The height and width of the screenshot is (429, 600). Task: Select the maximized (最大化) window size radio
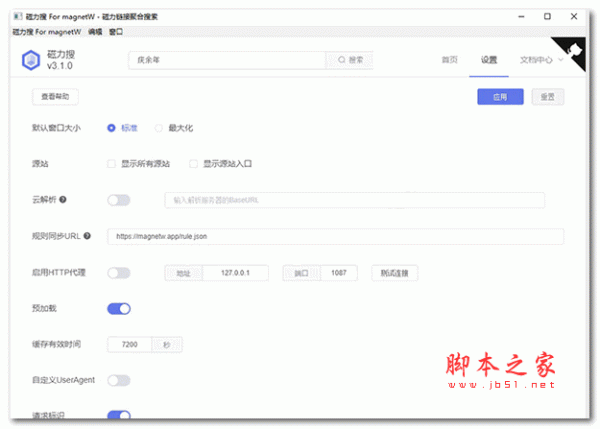pos(158,128)
